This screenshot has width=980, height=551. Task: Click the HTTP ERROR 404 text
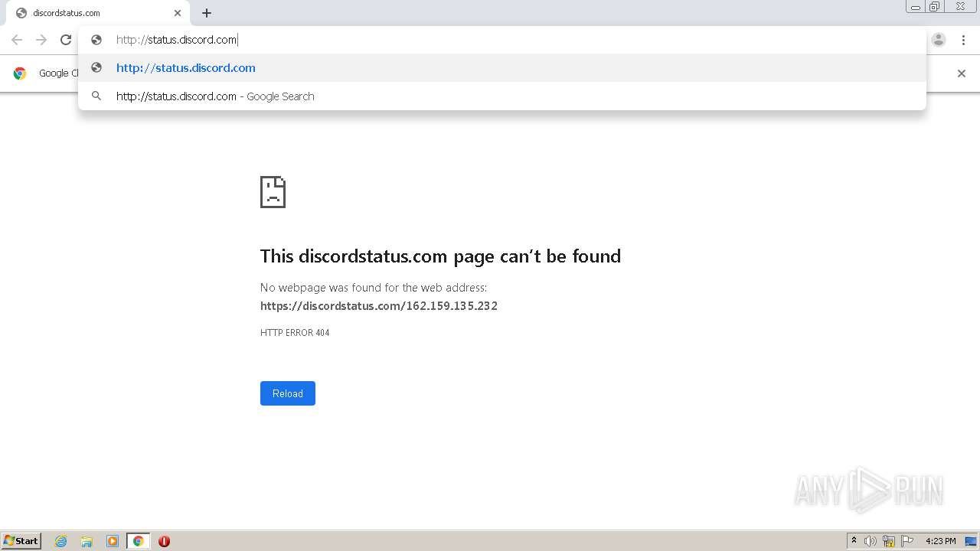pyautogui.click(x=295, y=333)
